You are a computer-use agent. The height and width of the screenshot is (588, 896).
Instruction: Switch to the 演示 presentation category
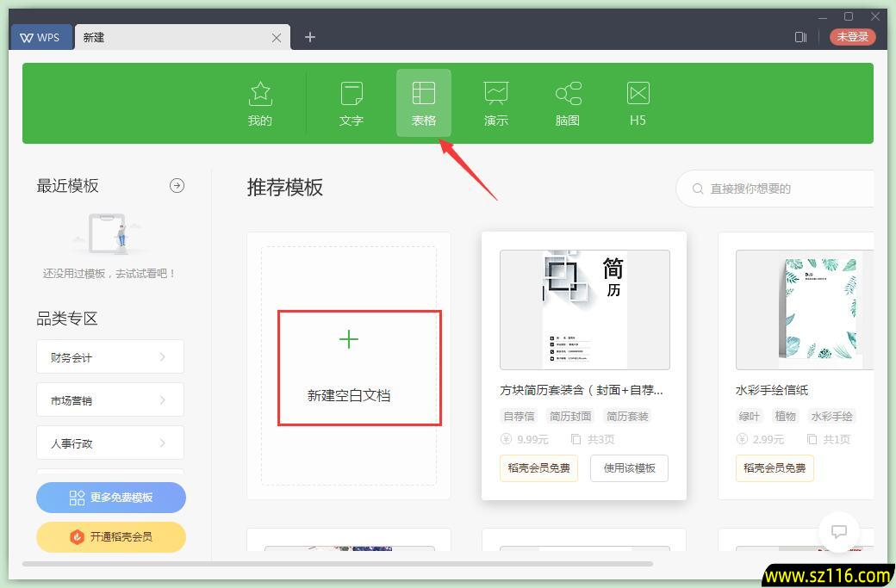(x=495, y=102)
